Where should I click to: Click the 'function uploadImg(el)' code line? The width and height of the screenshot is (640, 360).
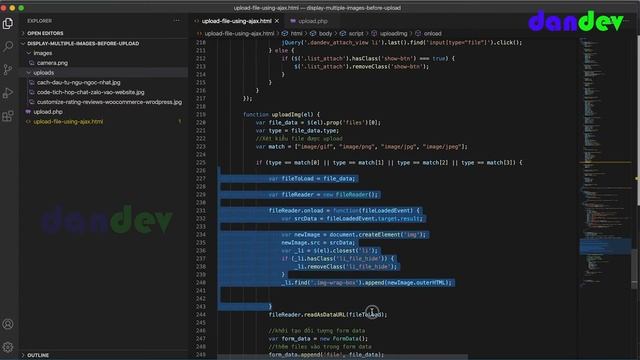282,115
